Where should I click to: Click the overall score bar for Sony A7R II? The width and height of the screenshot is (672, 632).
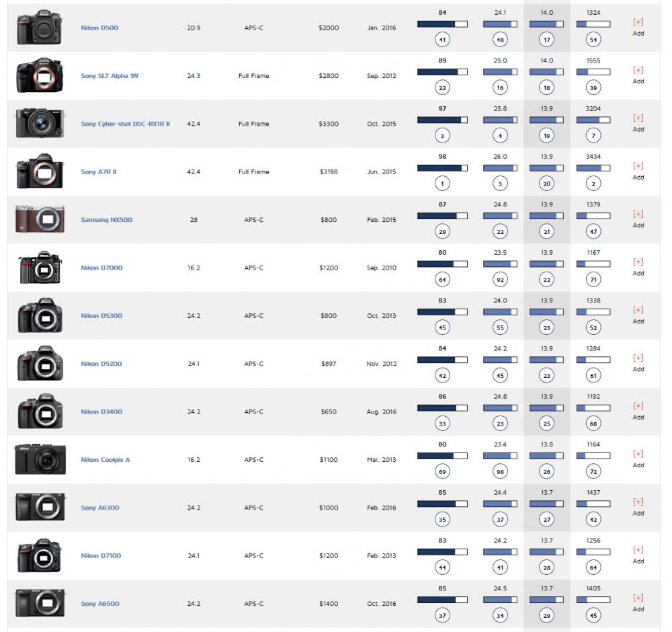coord(442,168)
